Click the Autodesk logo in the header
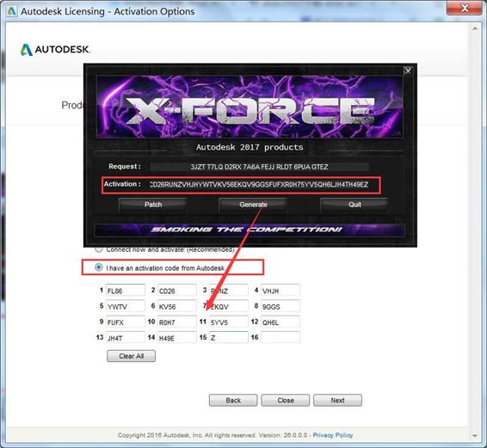Viewport: 487px width, 448px height. point(55,50)
